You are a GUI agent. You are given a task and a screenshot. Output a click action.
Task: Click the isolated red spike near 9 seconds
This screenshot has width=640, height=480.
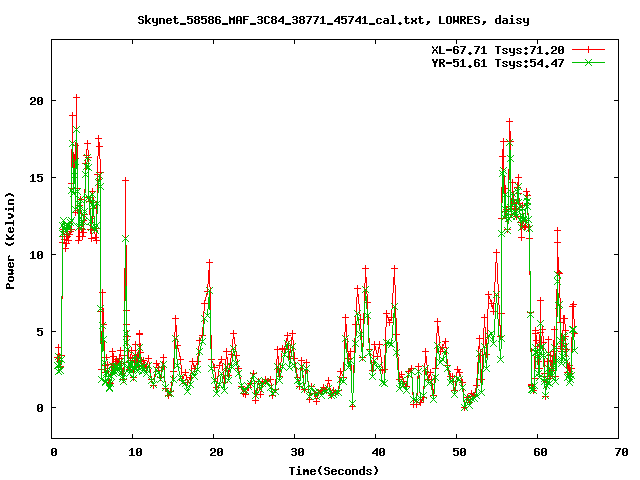pos(125,180)
